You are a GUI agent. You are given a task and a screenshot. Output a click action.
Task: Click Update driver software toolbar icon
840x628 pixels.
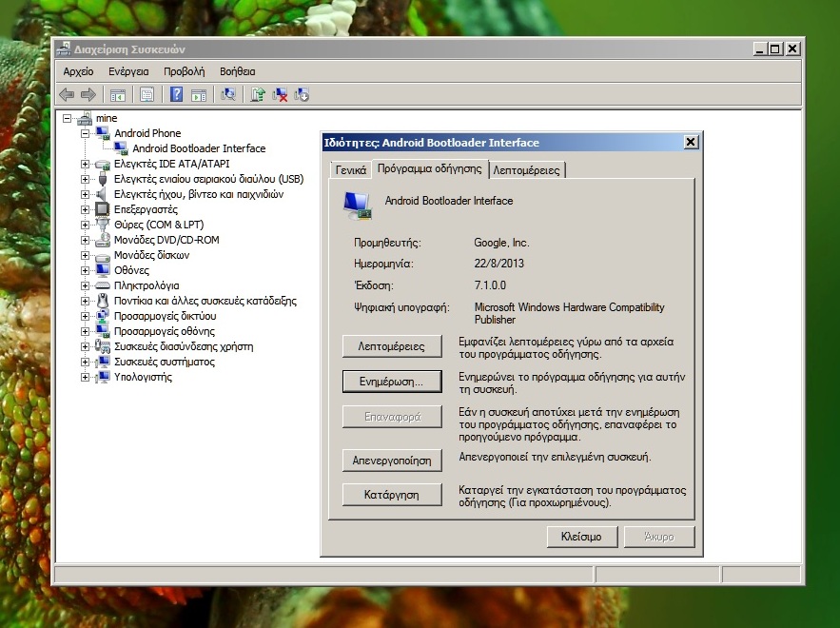click(257, 94)
